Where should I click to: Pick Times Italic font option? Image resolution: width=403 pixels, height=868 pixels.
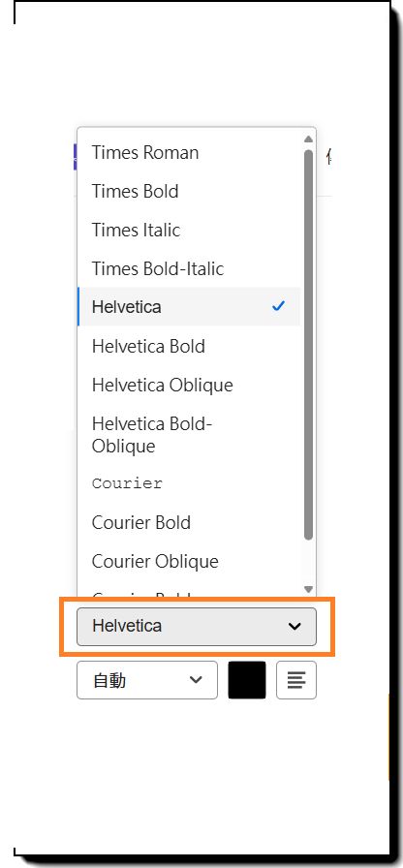coord(189,230)
